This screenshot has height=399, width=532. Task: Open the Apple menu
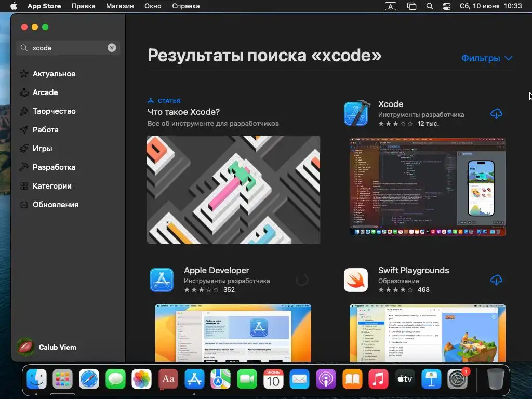pyautogui.click(x=14, y=6)
